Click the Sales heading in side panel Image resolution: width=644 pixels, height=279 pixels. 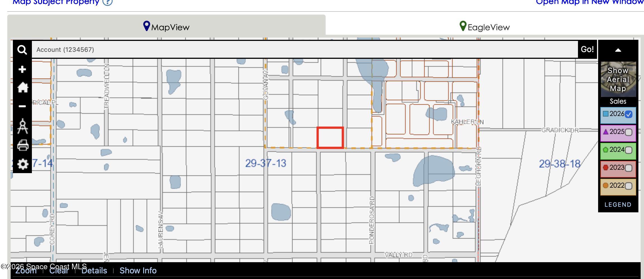pyautogui.click(x=618, y=101)
